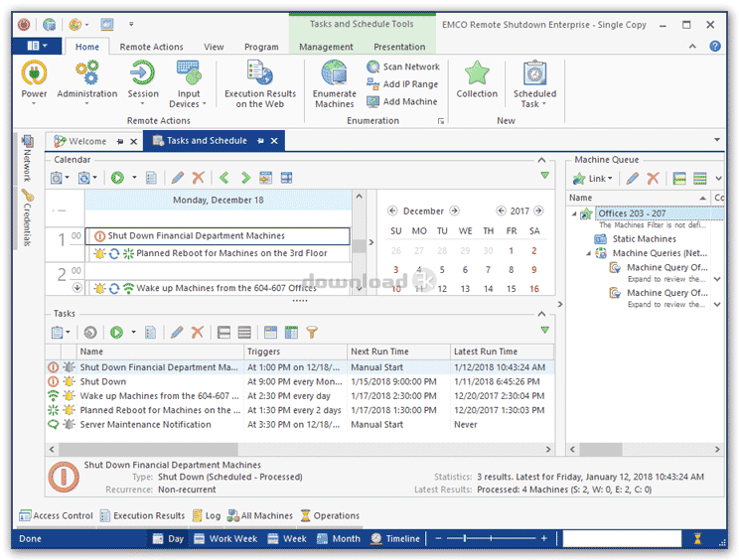Select the Wake up Machines task row
739x560 pixels.
coord(300,396)
